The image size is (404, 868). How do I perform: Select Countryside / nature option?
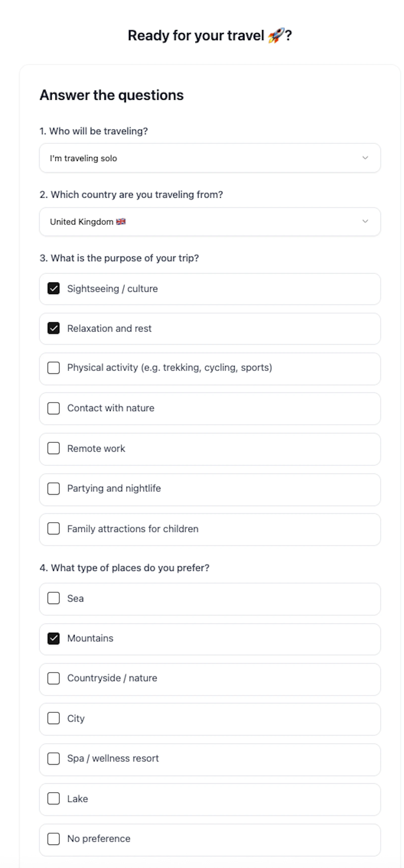coord(54,678)
